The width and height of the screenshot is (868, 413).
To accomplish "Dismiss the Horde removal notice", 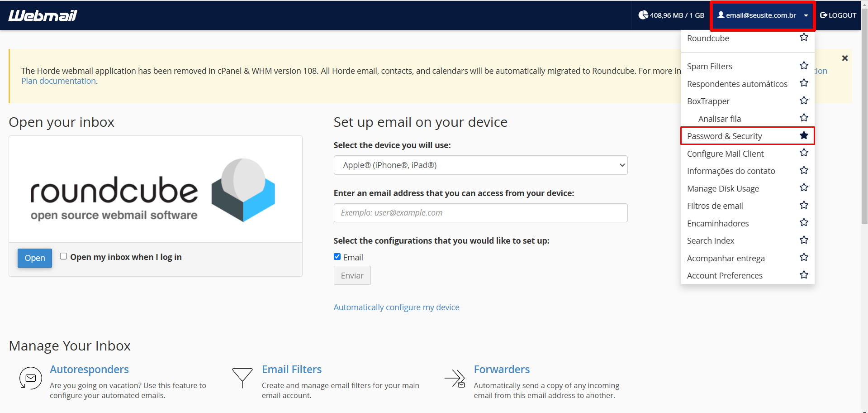I will point(844,58).
